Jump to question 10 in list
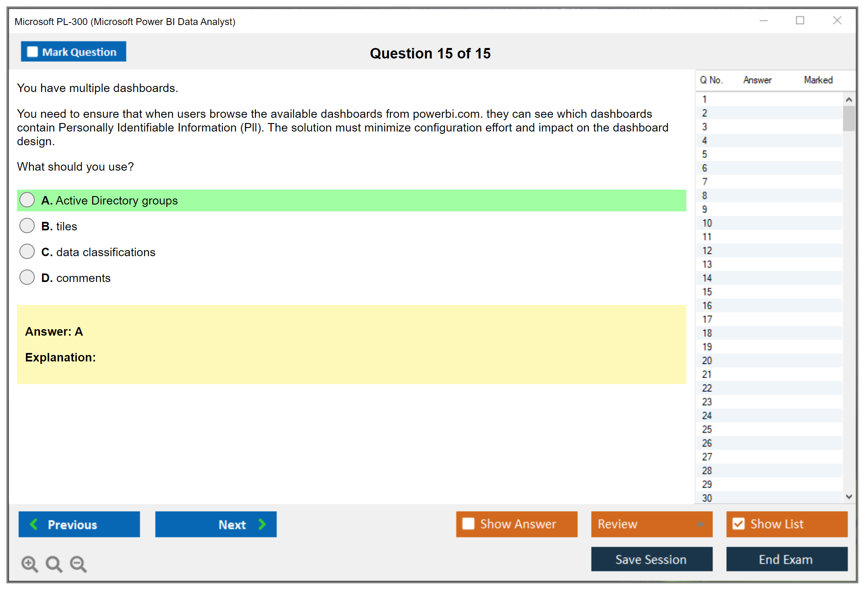Screen dimensions: 868x593 pyautogui.click(x=707, y=223)
